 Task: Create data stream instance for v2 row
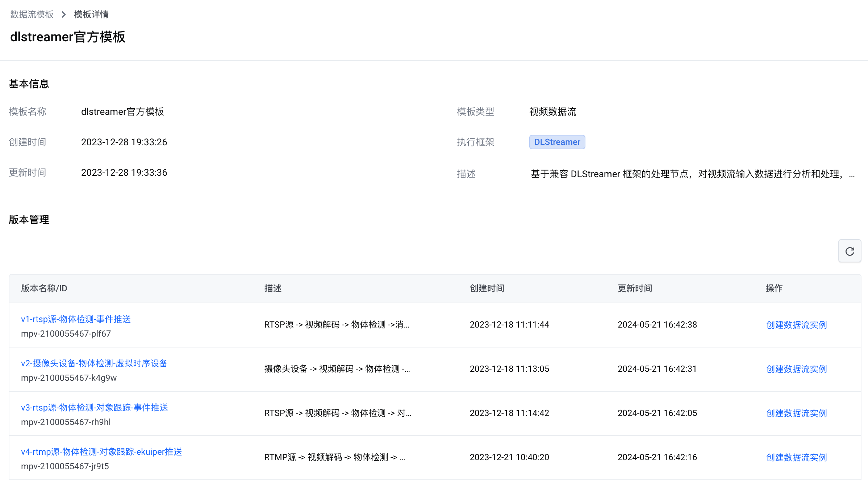797,369
